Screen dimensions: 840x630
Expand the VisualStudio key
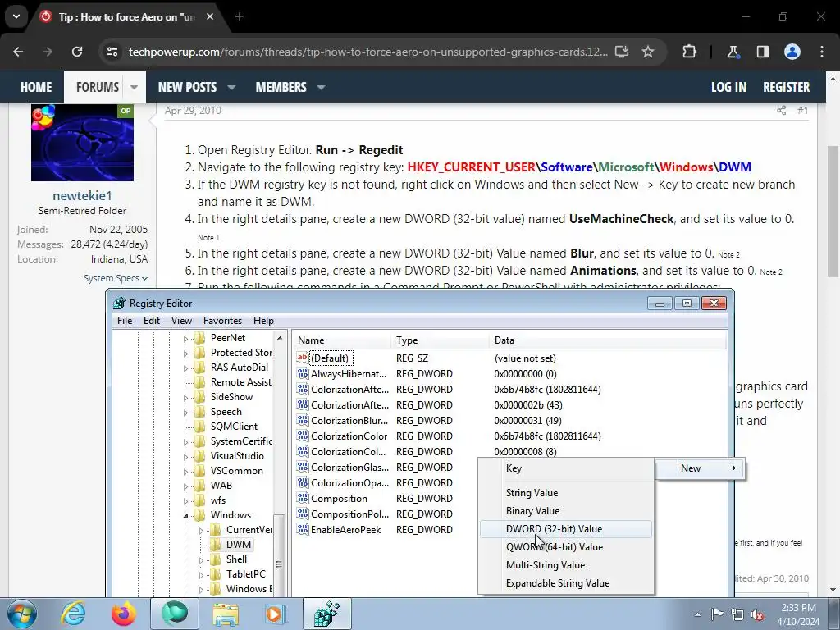(x=186, y=457)
